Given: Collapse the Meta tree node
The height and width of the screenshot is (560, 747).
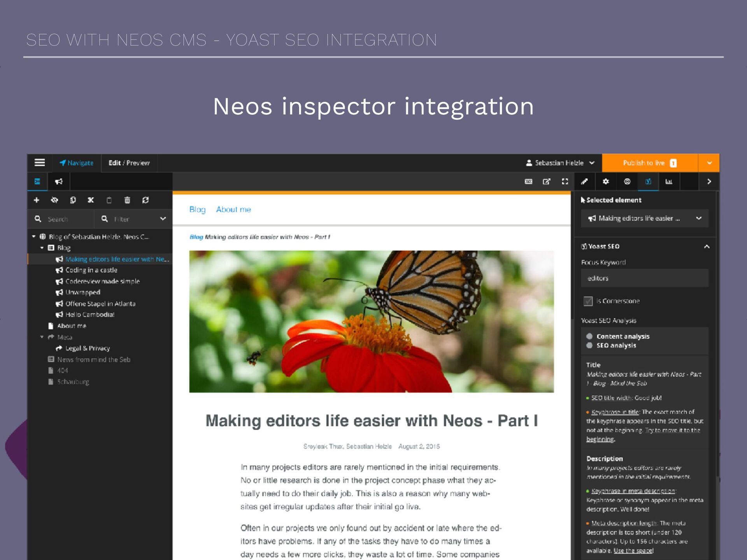Looking at the screenshot, I should 42,337.
